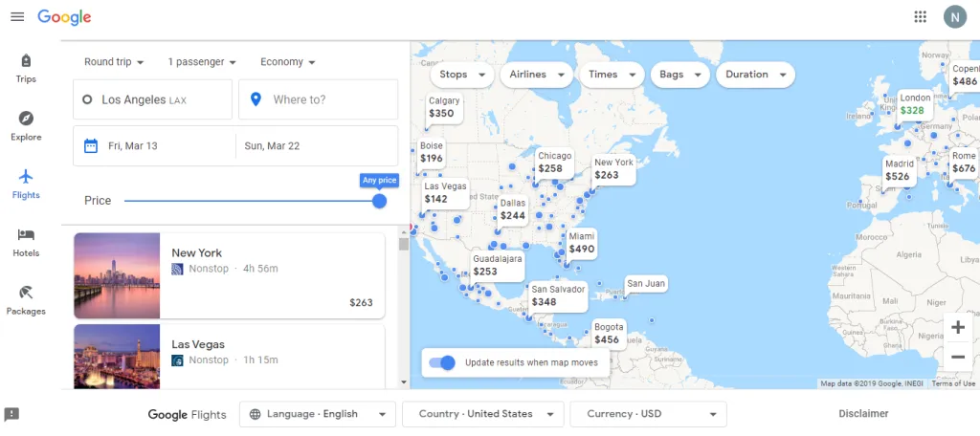Open the Google apps grid
The width and height of the screenshot is (980, 436).
(x=920, y=17)
